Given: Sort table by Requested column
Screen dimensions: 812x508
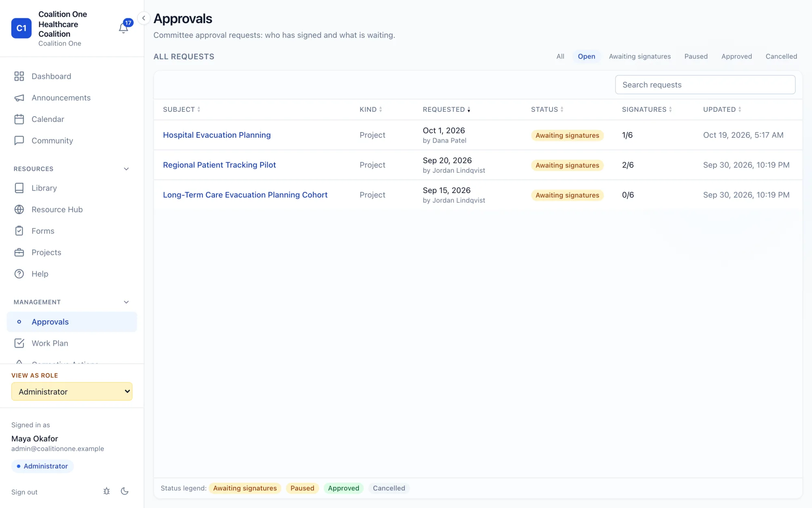Looking at the screenshot, I should [x=446, y=109].
